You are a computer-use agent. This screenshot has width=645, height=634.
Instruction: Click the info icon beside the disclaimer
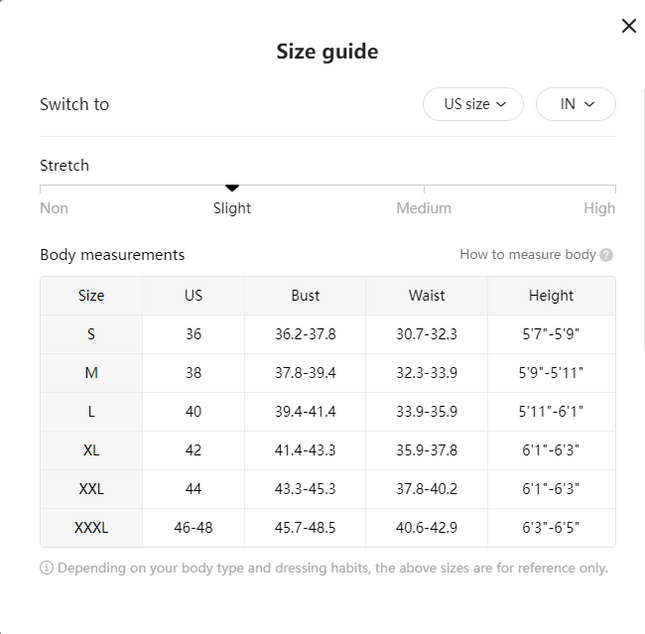(x=46, y=568)
